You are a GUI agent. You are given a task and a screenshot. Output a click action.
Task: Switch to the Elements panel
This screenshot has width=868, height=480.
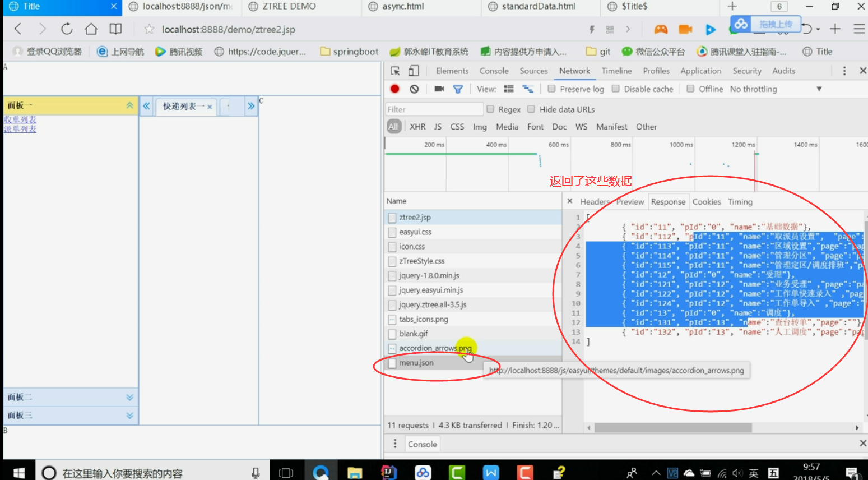click(452, 71)
